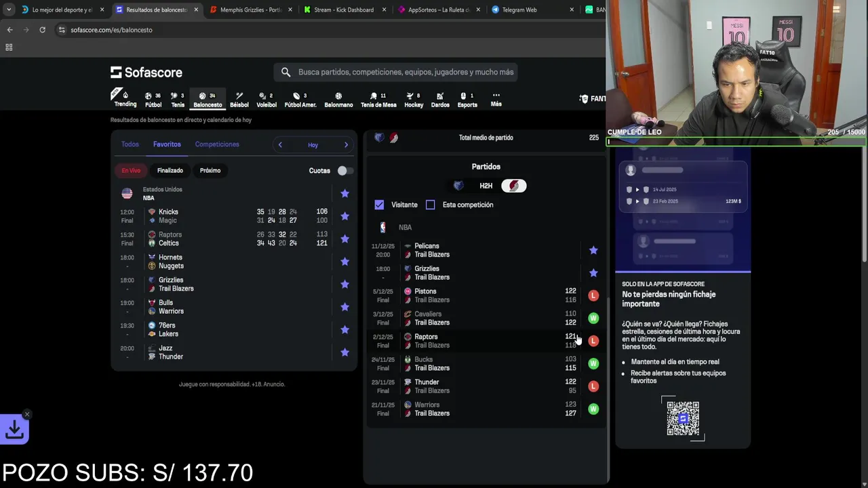This screenshot has height=488, width=868.
Task: Toggle the NBA league favorite star
Action: click(x=344, y=193)
